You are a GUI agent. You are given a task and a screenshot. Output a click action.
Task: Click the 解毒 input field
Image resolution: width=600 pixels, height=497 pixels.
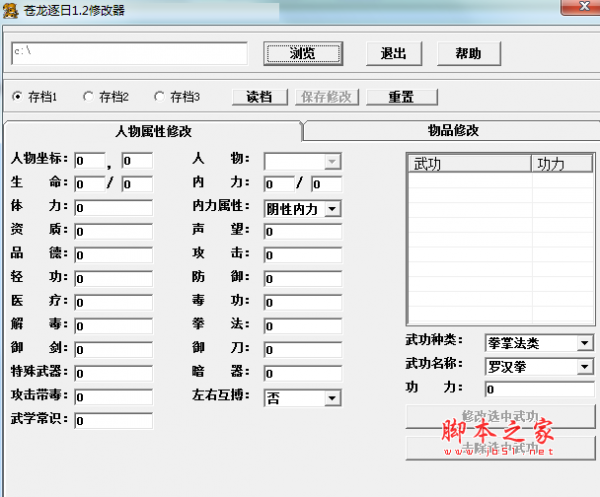coord(114,326)
